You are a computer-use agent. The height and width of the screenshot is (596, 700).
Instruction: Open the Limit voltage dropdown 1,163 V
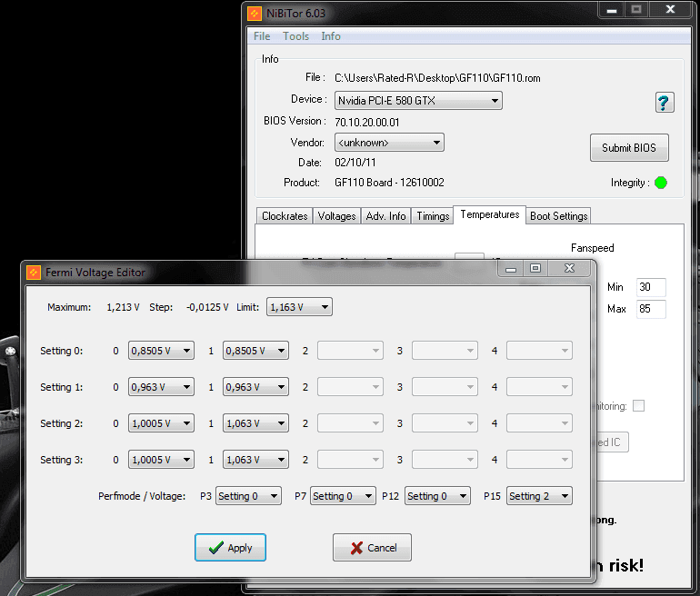coord(299,307)
